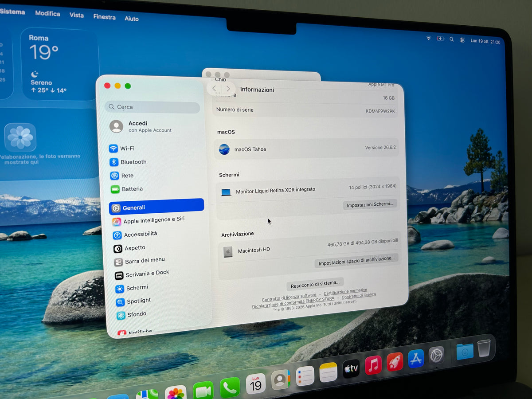Click the macOS Tahoe row
Viewport: 532px width, 399px height.
click(x=307, y=149)
